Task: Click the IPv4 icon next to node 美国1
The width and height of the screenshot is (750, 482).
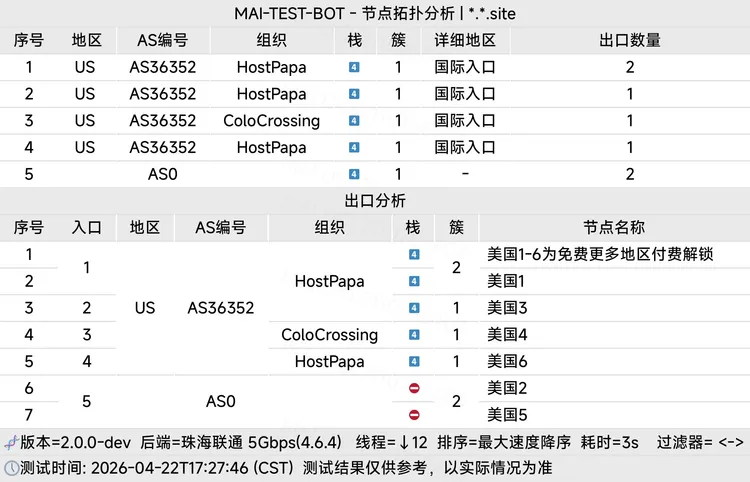Action: point(414,281)
